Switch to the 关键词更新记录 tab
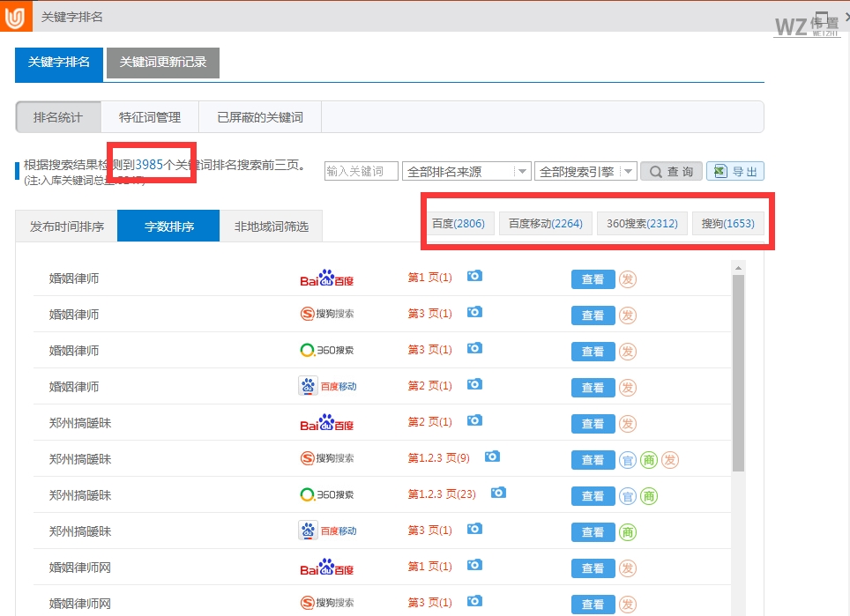This screenshot has width=850, height=616. tap(162, 63)
